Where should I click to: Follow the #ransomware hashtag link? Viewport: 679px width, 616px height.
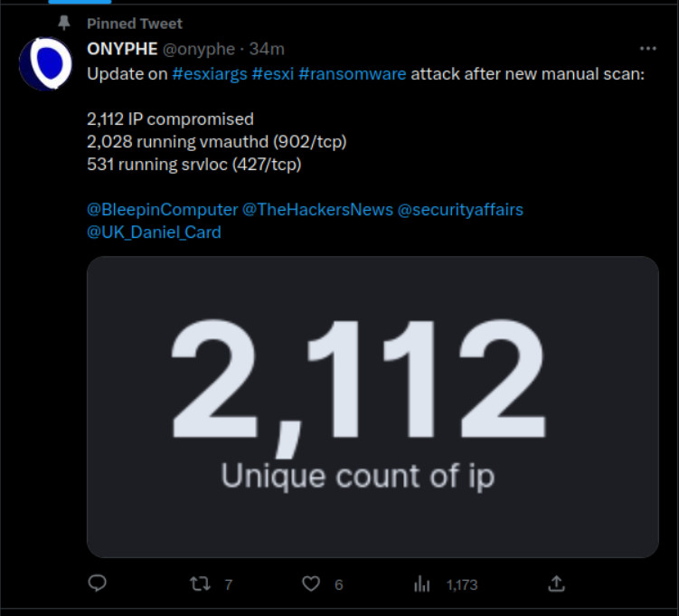(355, 74)
